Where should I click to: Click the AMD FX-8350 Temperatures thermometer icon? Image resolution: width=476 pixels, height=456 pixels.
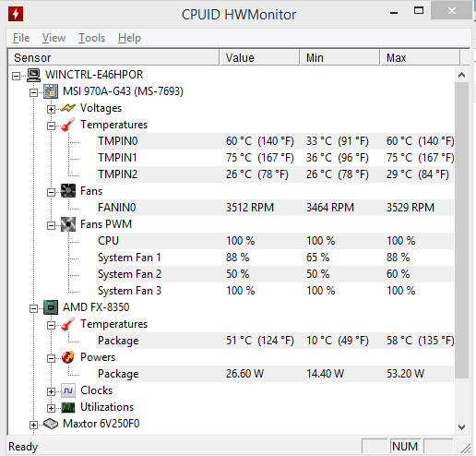(68, 324)
